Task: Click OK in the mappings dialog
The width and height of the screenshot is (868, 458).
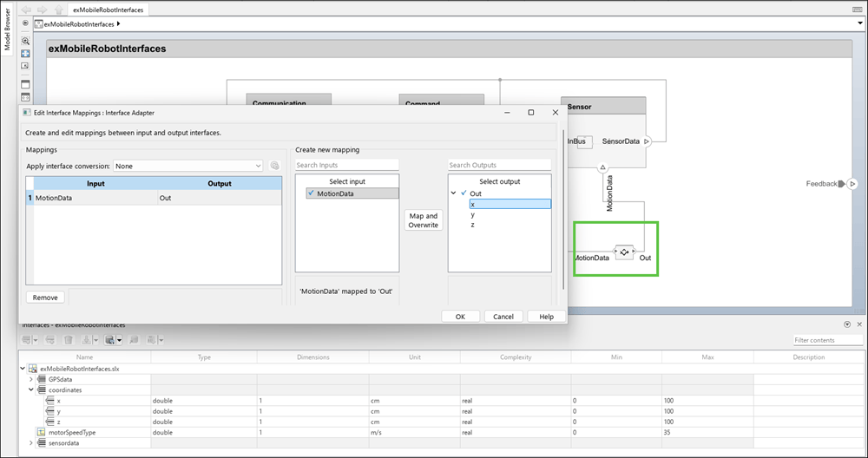Action: (x=460, y=317)
